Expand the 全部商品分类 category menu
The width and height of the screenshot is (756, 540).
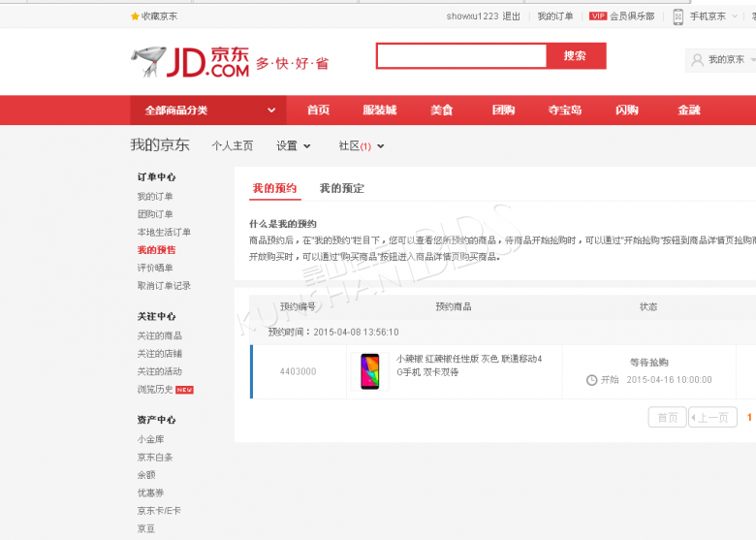(x=208, y=111)
